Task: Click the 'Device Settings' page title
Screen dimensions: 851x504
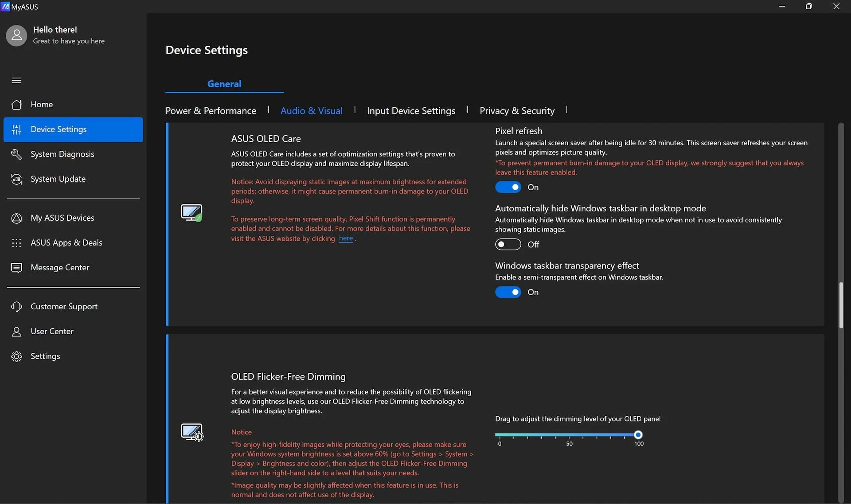Action: [207, 50]
